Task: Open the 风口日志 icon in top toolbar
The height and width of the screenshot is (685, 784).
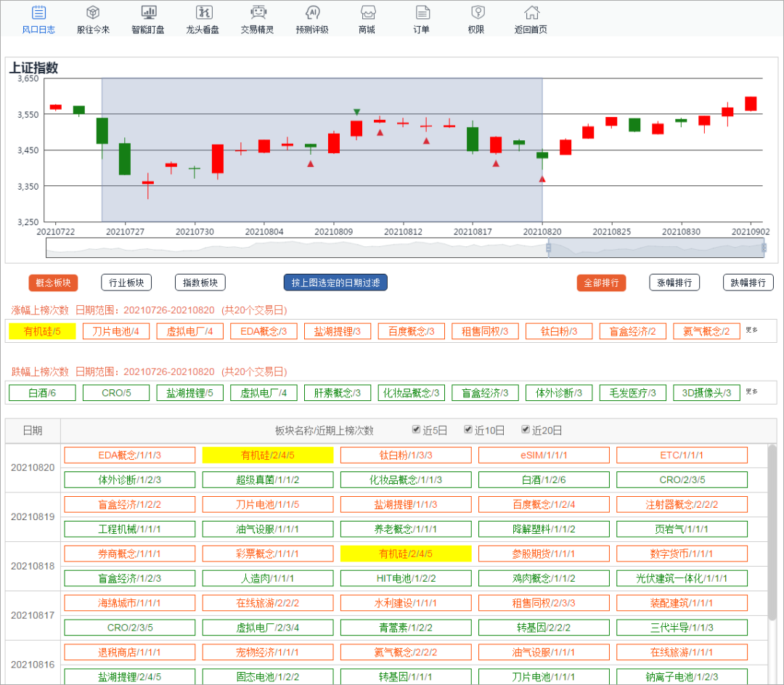Action: coord(39,13)
